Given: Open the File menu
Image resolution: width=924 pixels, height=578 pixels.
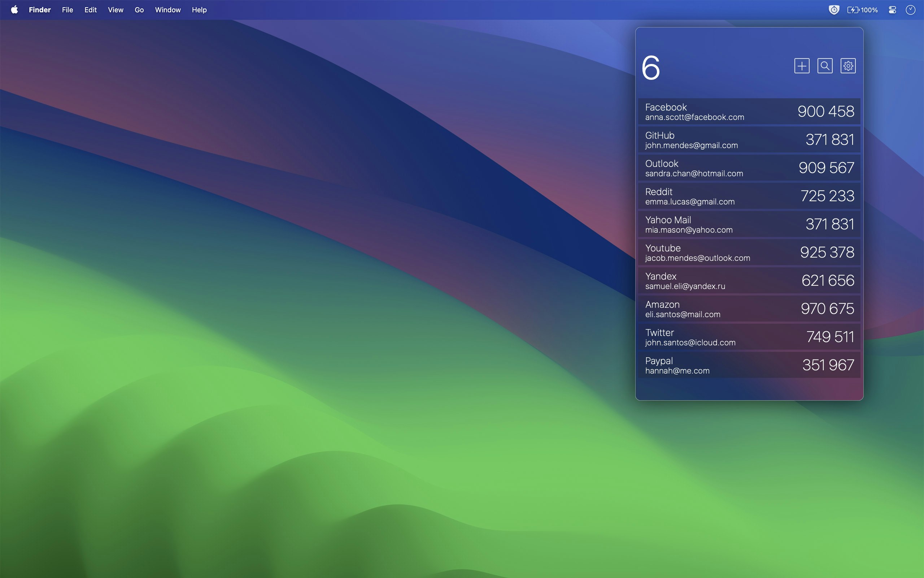Looking at the screenshot, I should click(x=67, y=10).
